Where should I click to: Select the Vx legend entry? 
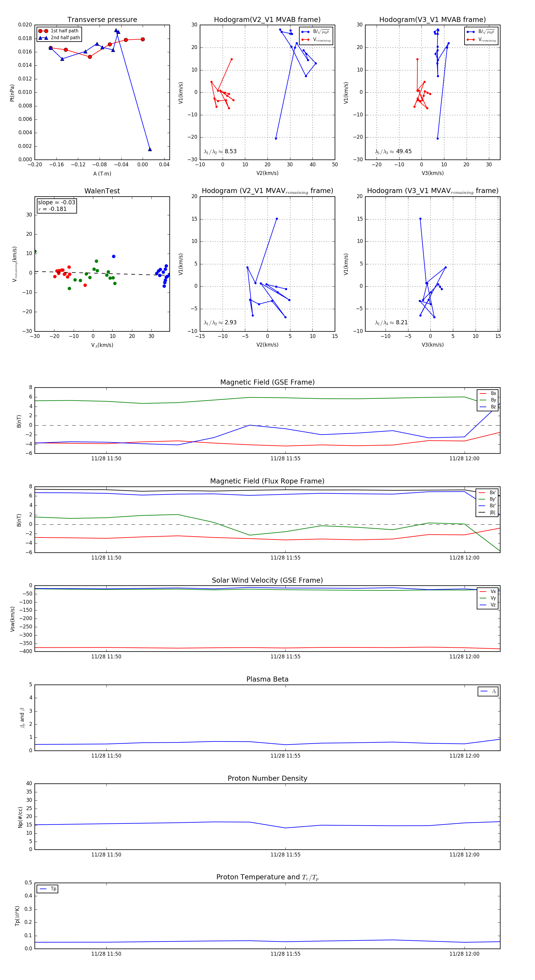(488, 592)
